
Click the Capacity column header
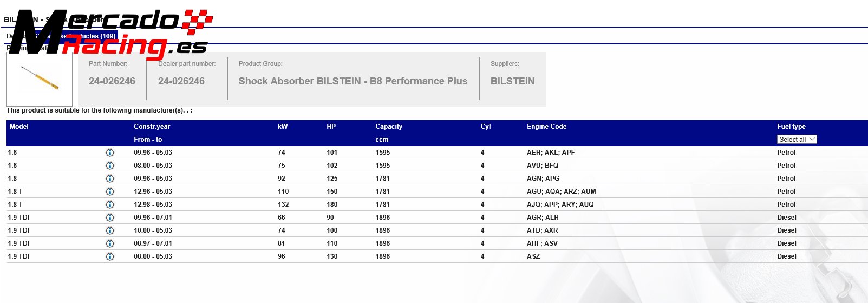click(x=389, y=127)
